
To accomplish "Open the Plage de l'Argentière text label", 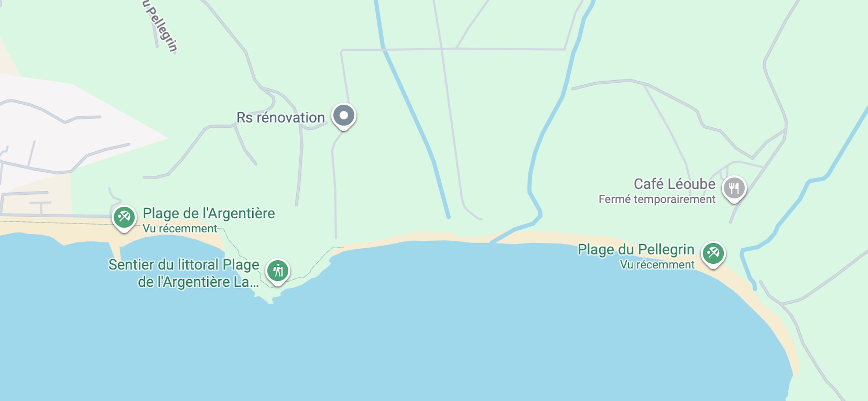I will pyautogui.click(x=209, y=213).
